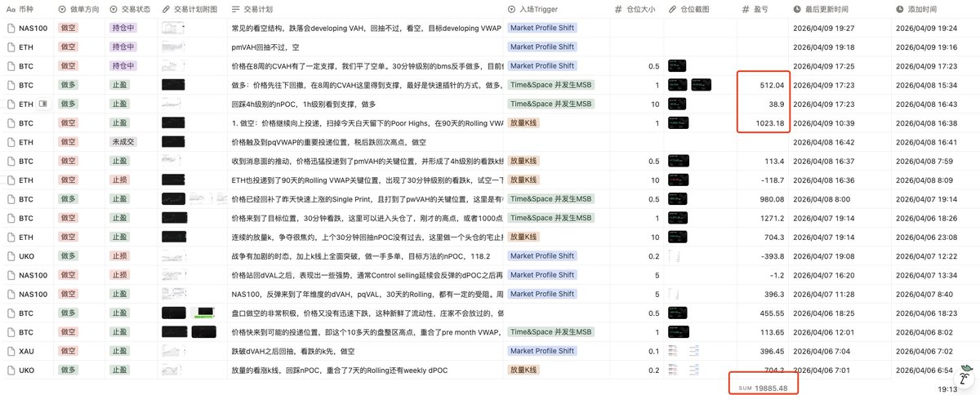Screen dimensions: 980x395
Task: Click the clock icon beside 添加时间 header
Action: [x=900, y=9]
